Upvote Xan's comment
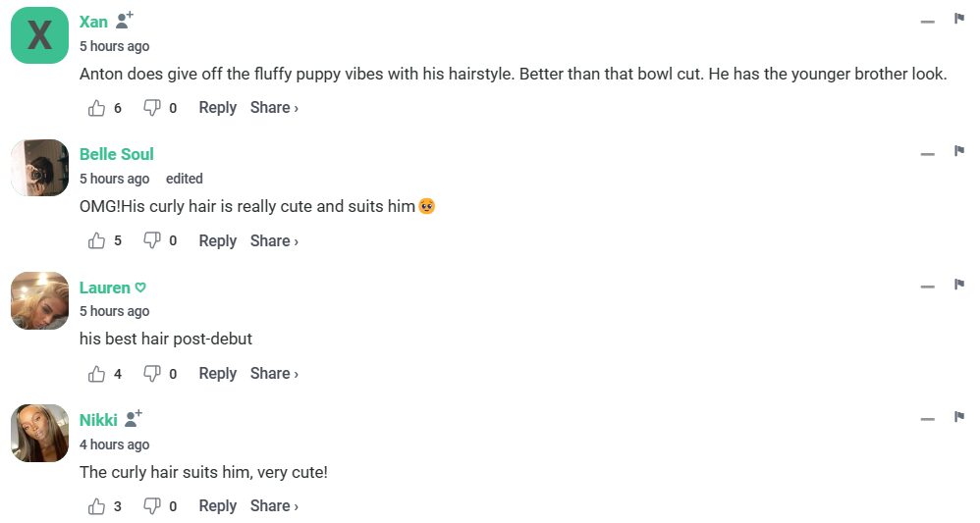 [x=96, y=108]
